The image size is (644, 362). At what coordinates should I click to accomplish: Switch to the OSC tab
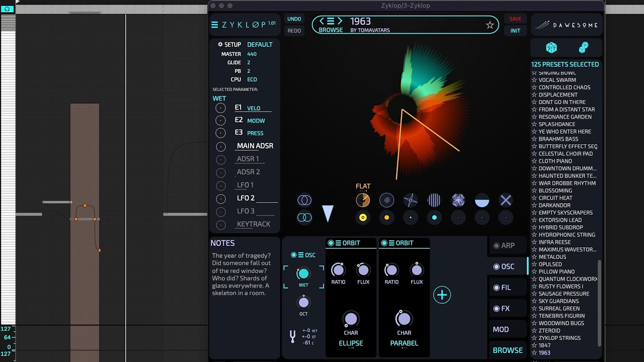coord(507,266)
